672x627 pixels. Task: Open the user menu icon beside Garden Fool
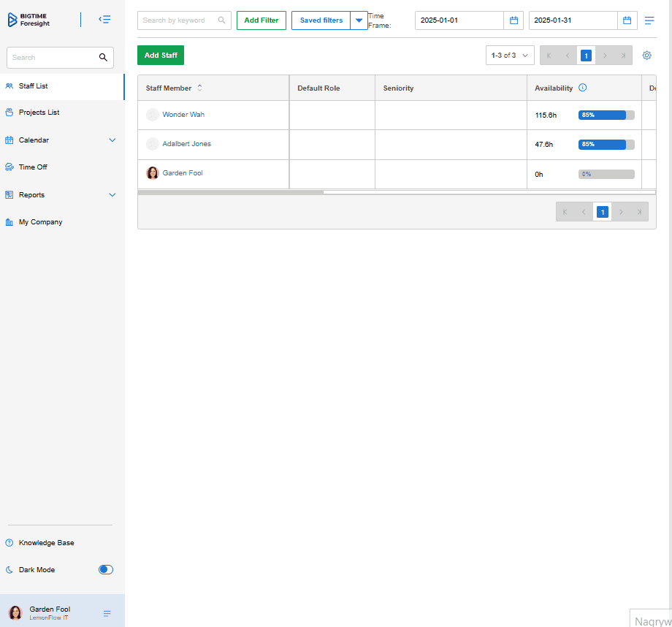107,614
